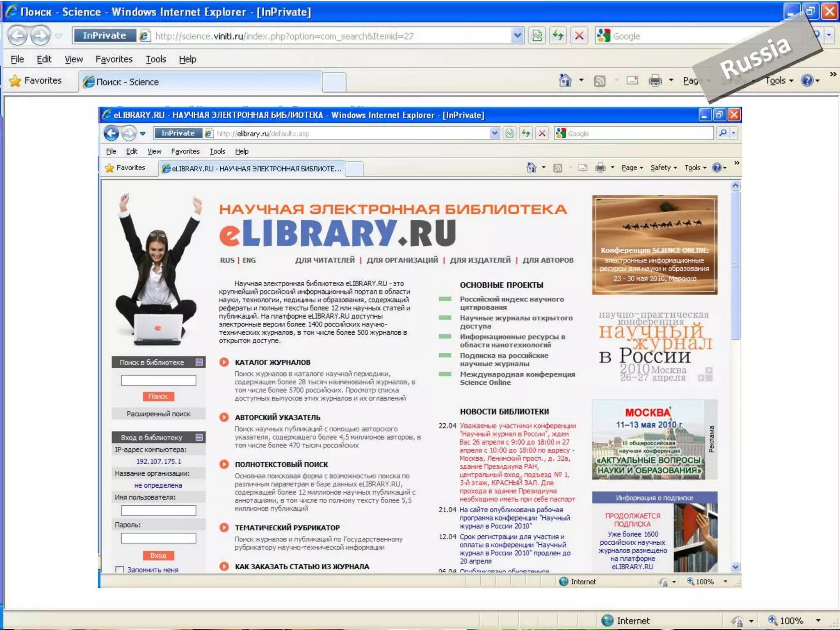Open the inner address bar URL dropdown
The width and height of the screenshot is (840, 630).
point(495,133)
